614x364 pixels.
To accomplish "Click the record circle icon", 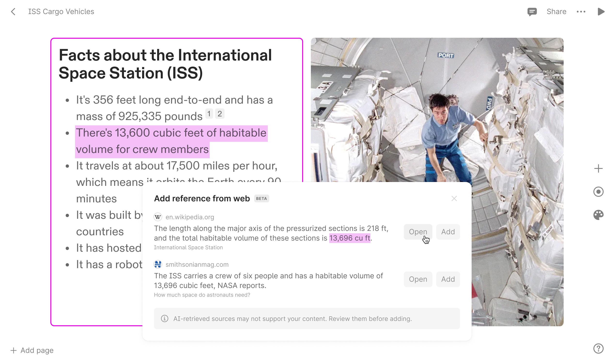I will pos(598,192).
